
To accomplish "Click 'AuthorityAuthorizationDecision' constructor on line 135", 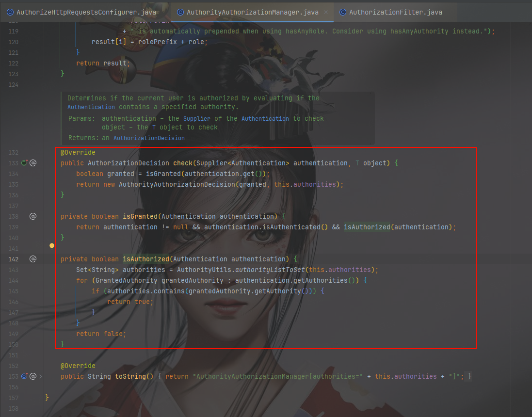I will 177,184.
